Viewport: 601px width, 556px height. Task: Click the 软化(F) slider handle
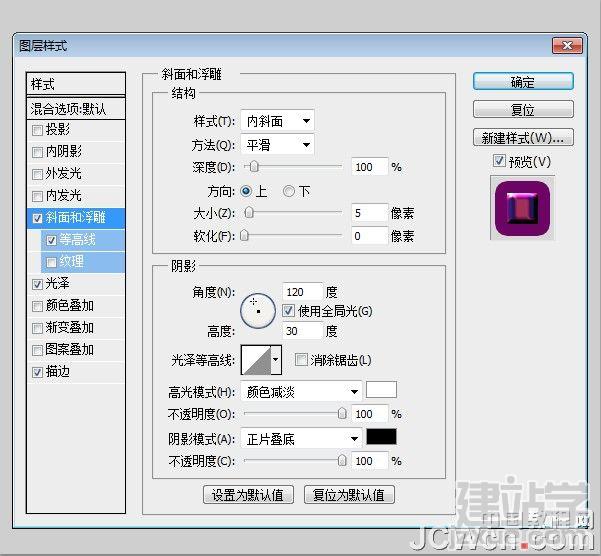coord(245,235)
